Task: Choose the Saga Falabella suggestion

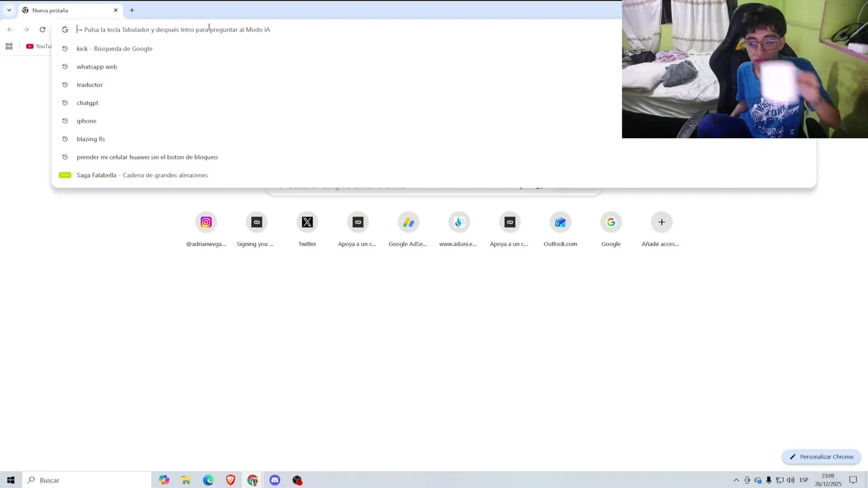Action: [434, 175]
